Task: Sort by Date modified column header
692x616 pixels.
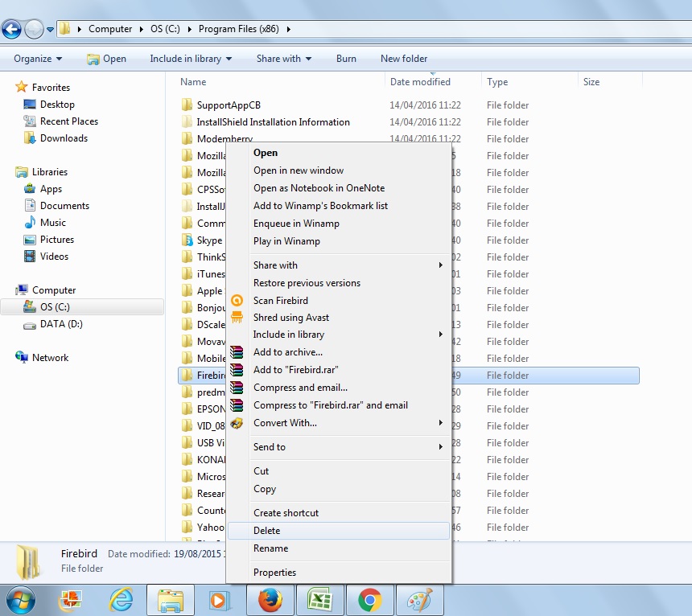Action: click(420, 82)
